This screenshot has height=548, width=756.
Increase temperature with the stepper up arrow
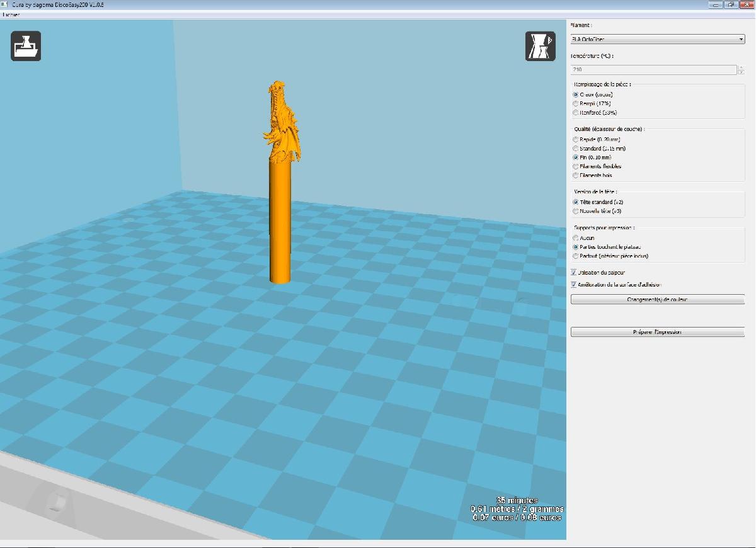[x=740, y=67]
